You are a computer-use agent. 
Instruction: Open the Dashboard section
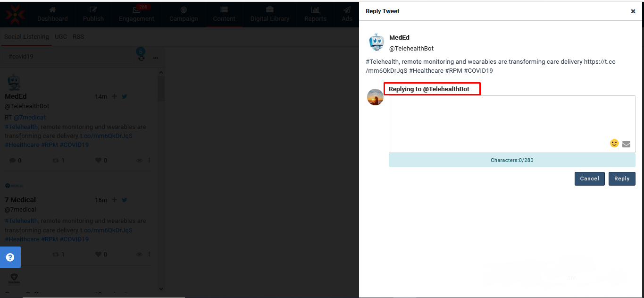point(52,14)
